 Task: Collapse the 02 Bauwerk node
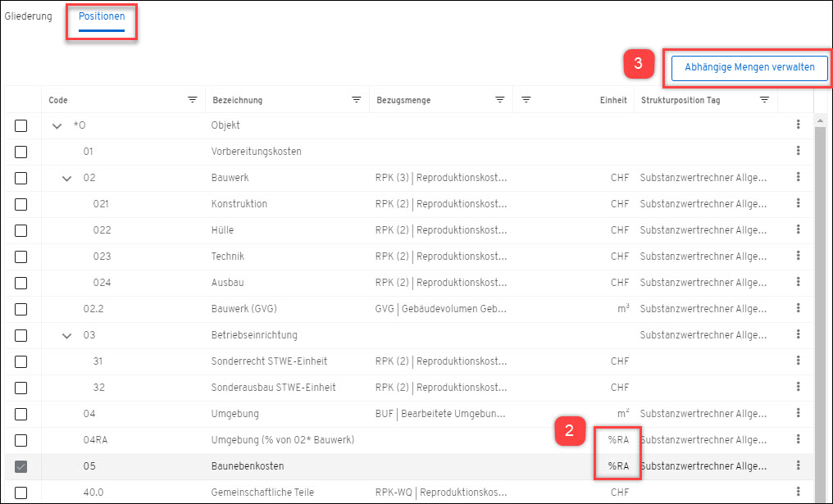pyautogui.click(x=66, y=179)
